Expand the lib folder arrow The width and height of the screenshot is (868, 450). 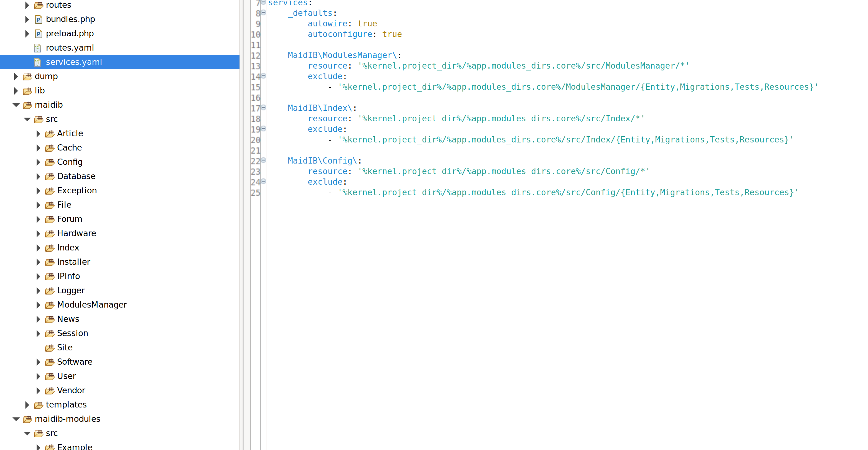click(16, 90)
